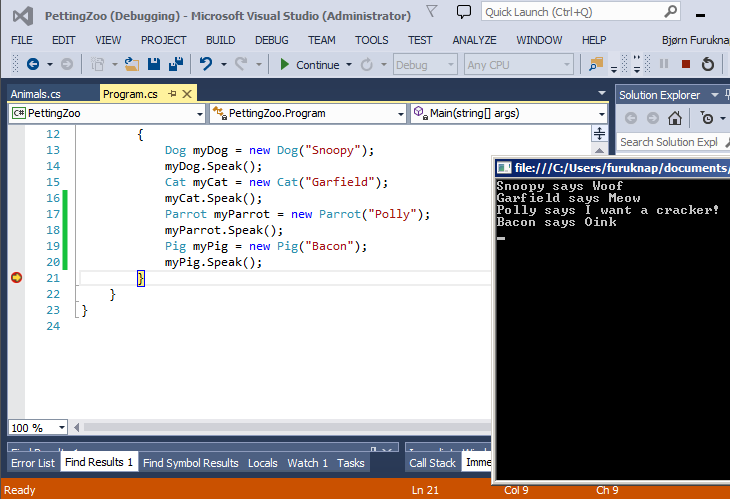Click the Quick Launch search magnifier

[x=670, y=11]
